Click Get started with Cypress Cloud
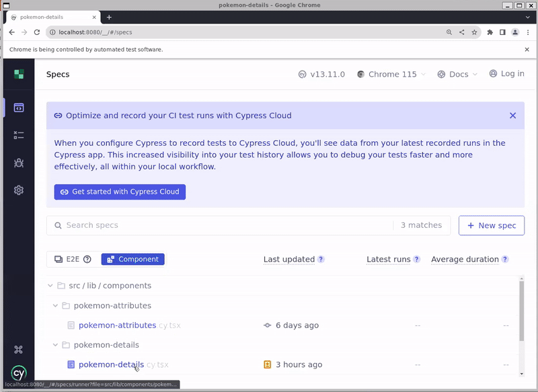Image resolution: width=538 pixels, height=392 pixels. tap(120, 192)
